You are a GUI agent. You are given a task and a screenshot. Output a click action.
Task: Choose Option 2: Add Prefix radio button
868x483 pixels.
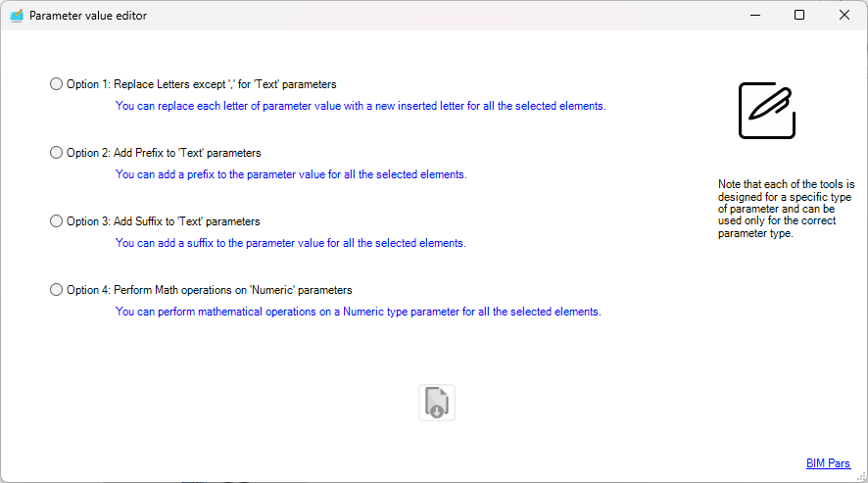click(56, 153)
